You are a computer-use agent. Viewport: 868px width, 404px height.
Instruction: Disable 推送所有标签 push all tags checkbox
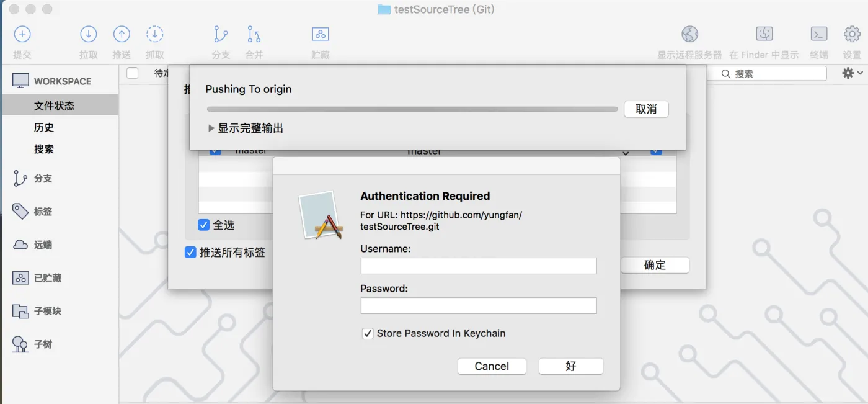[191, 253]
